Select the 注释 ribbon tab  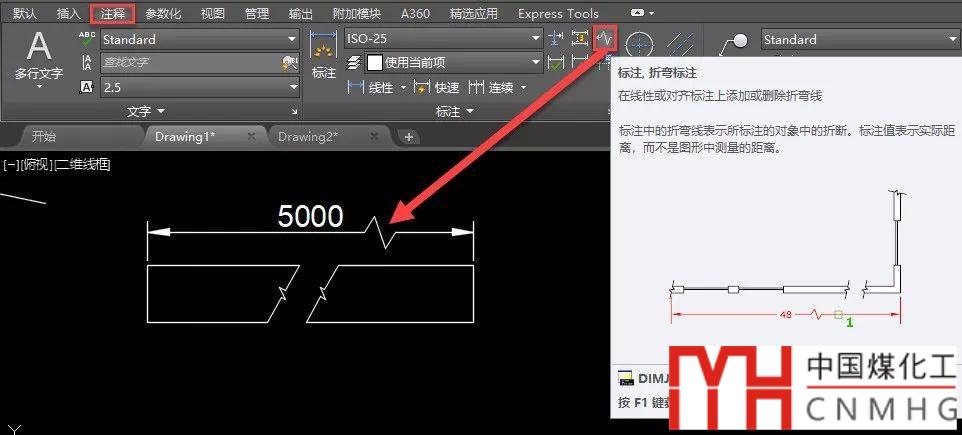(113, 13)
